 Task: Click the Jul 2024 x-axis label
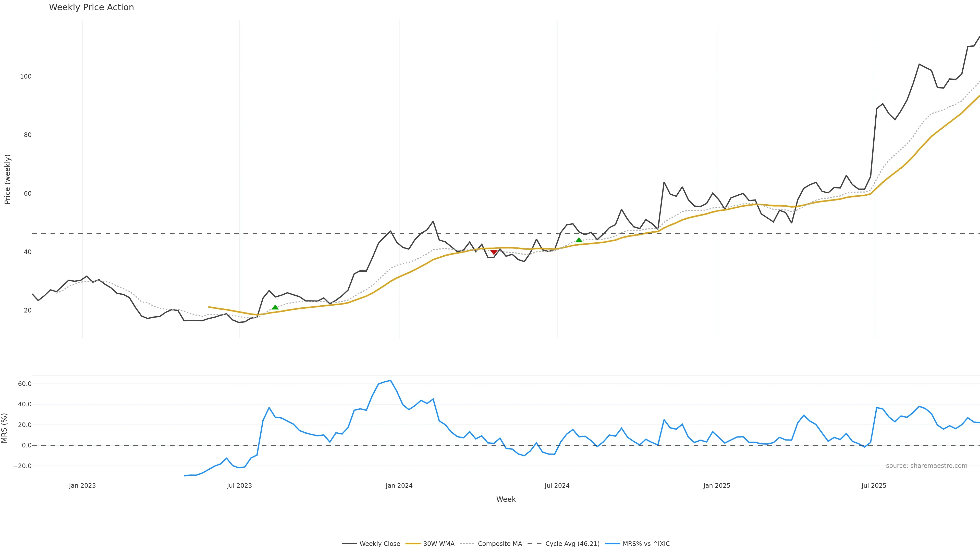click(x=557, y=486)
